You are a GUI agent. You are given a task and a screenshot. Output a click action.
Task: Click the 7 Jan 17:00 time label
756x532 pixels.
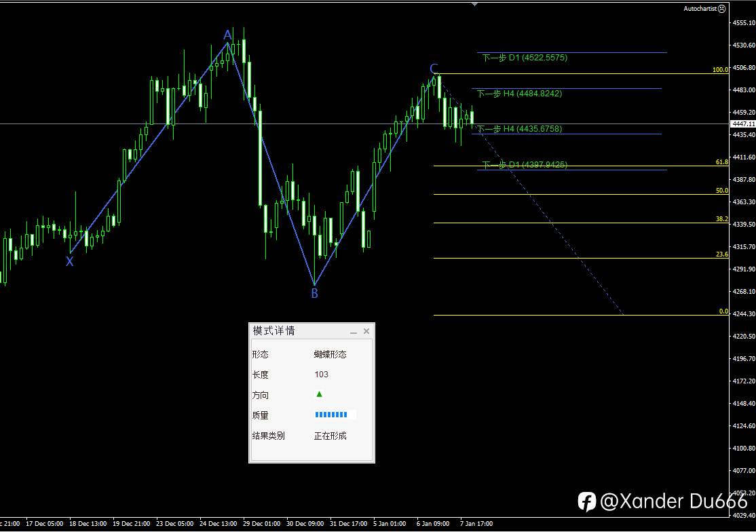476,523
